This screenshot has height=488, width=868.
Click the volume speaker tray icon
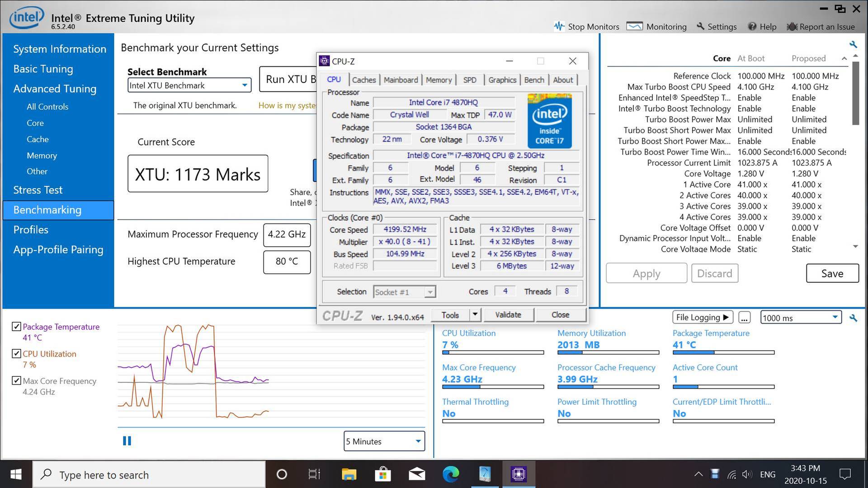(747, 474)
